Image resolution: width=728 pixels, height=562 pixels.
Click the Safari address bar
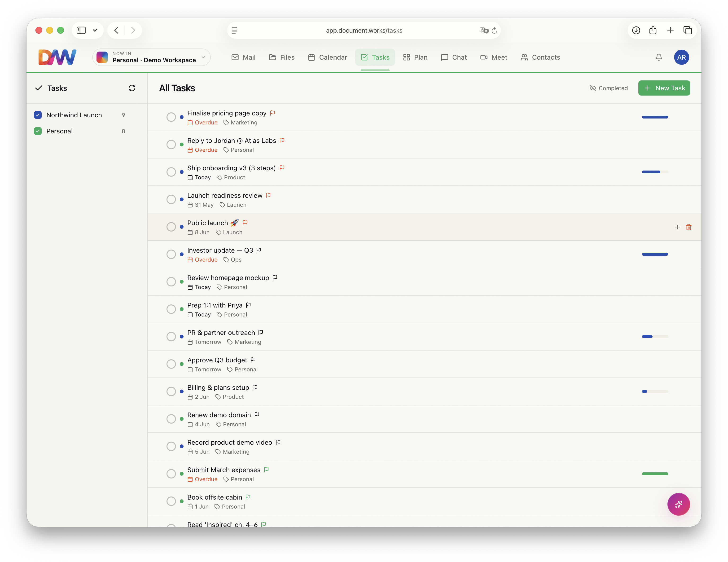364,30
